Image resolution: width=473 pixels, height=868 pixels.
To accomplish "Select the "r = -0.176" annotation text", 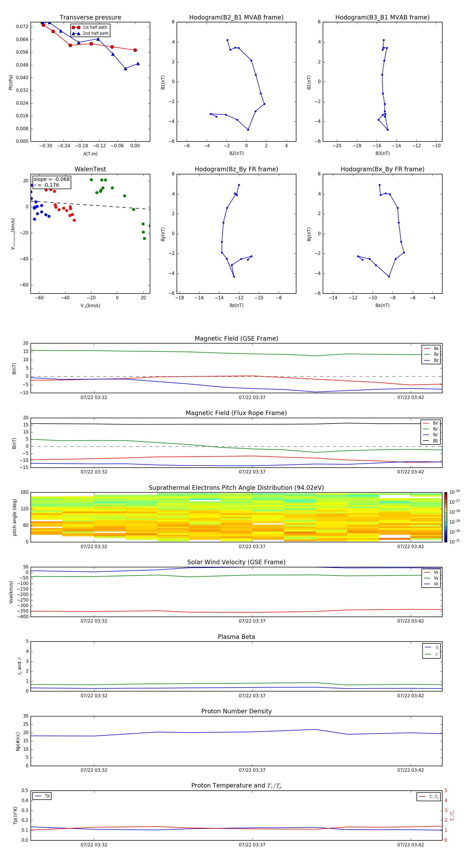I will click(47, 185).
